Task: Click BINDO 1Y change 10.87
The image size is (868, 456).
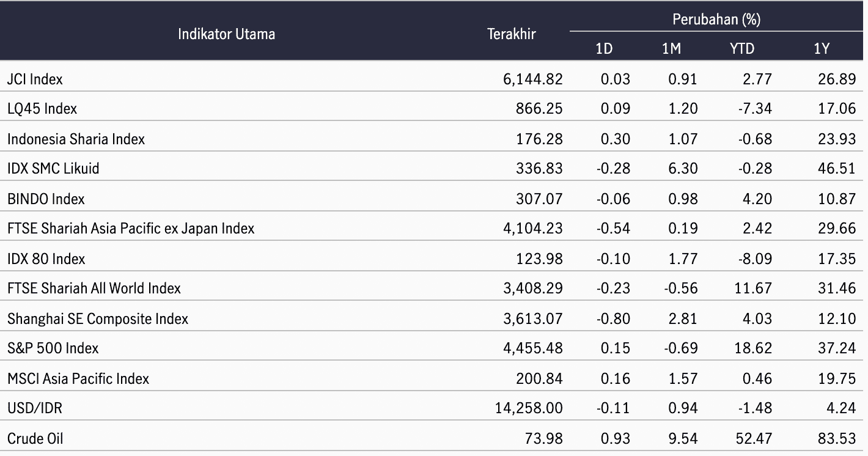Action: [837, 199]
